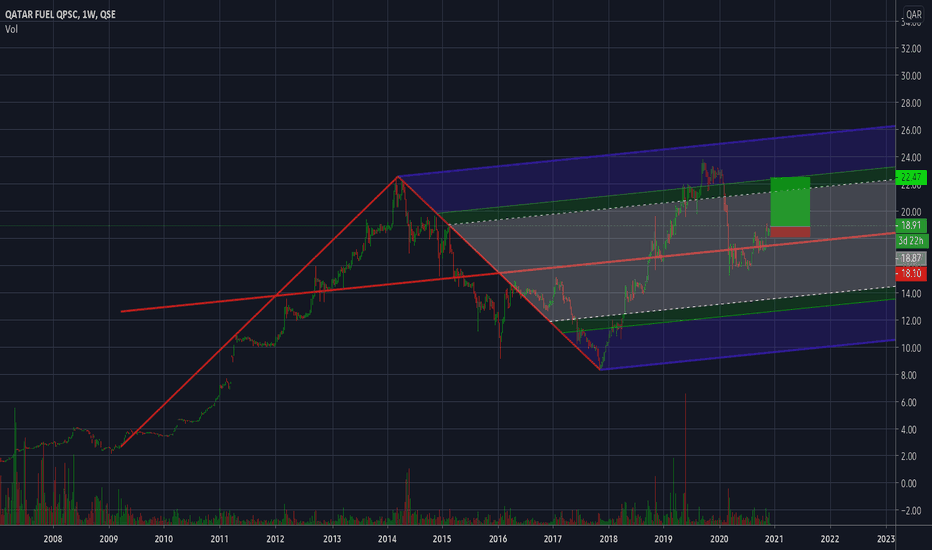The height and width of the screenshot is (550, 932).
Task: Click the 2012 time axis label
Action: pyautogui.click(x=275, y=539)
